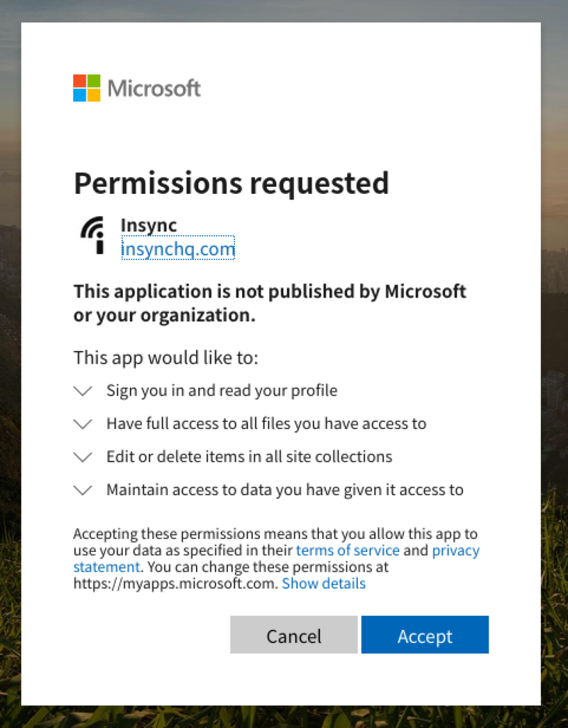Expand chevron beside 'Have full access' permission
Image resolution: width=568 pixels, height=728 pixels.
tap(83, 424)
